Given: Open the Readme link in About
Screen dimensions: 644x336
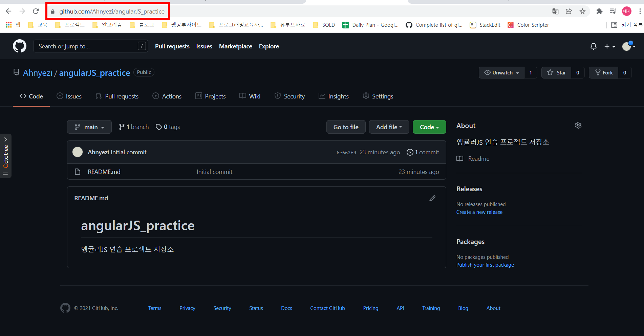Looking at the screenshot, I should (x=473, y=159).
